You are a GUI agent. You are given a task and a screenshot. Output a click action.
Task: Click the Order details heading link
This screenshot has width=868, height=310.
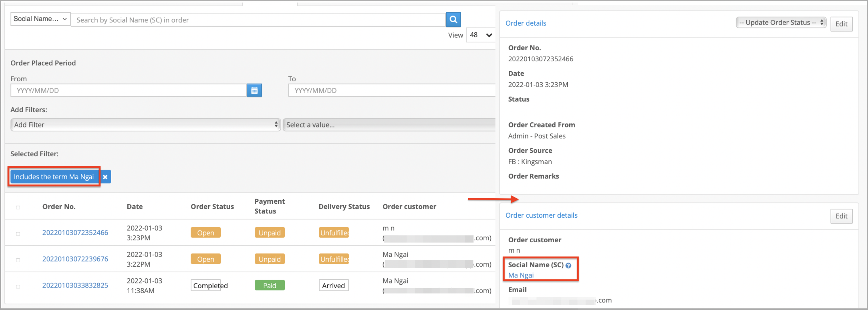[526, 23]
